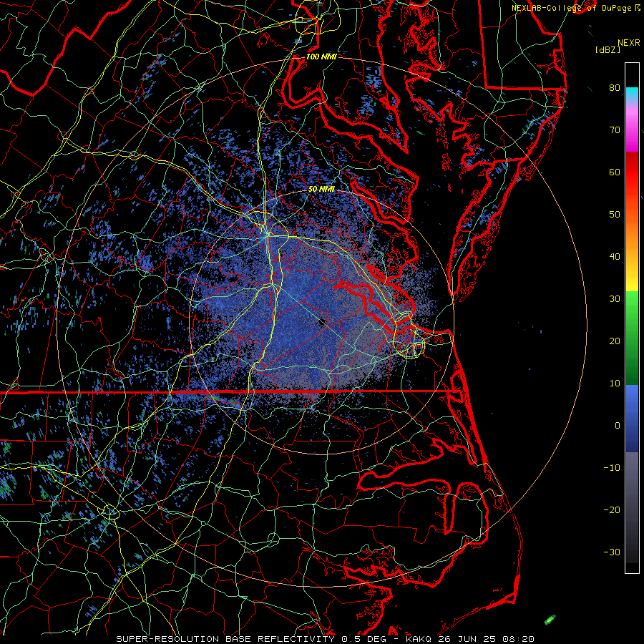Click the 0 value on the dBZ scale
The image size is (644, 644).
[618, 426]
